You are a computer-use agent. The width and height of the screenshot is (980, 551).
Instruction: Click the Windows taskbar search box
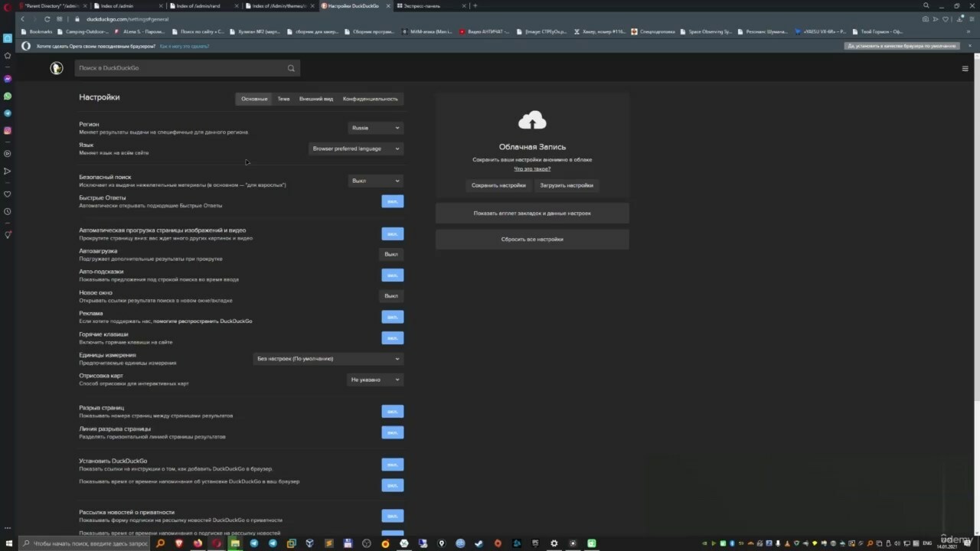tap(84, 543)
